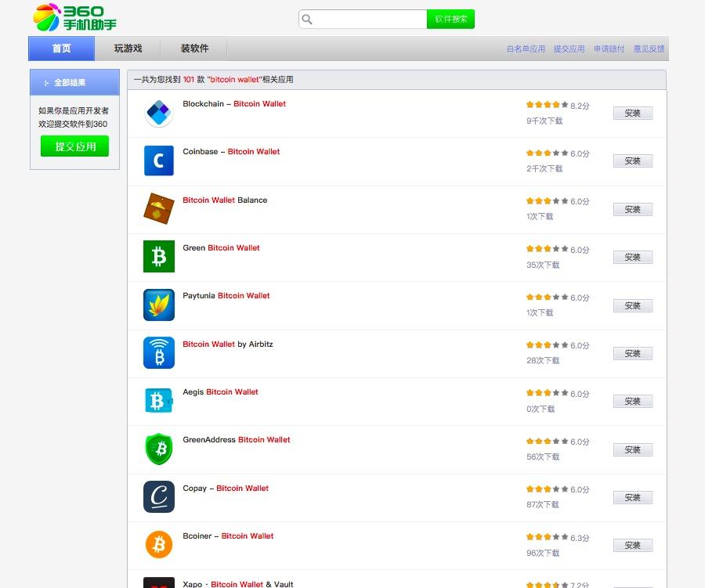Open Green Bitcoin Wallet title

(x=221, y=247)
